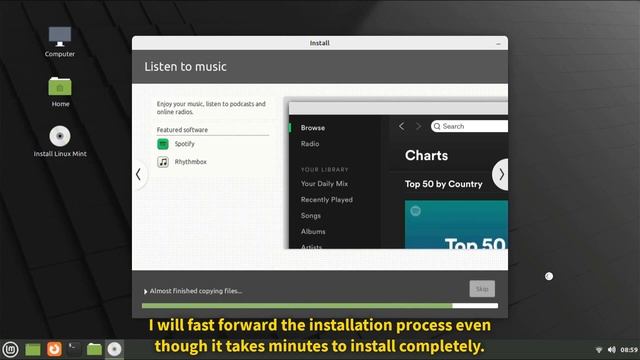Expand the copying files details triangle
Viewport: 640px width, 360px height.
(145, 291)
